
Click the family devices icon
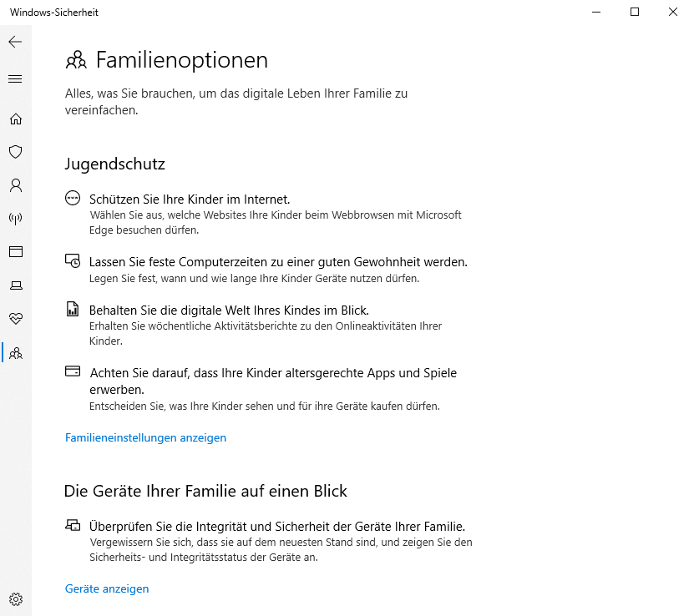click(73, 525)
